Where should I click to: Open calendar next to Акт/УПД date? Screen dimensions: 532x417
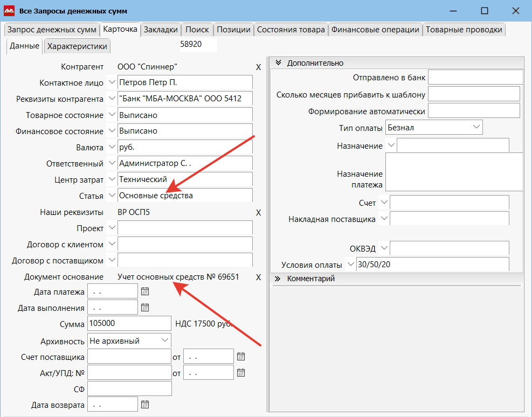click(x=241, y=372)
